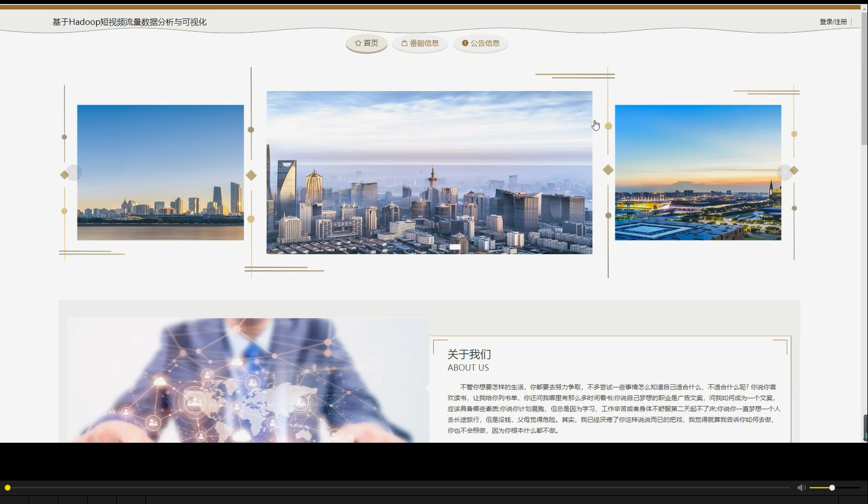
Task: Click the star icon on the 首页 button
Action: click(357, 42)
